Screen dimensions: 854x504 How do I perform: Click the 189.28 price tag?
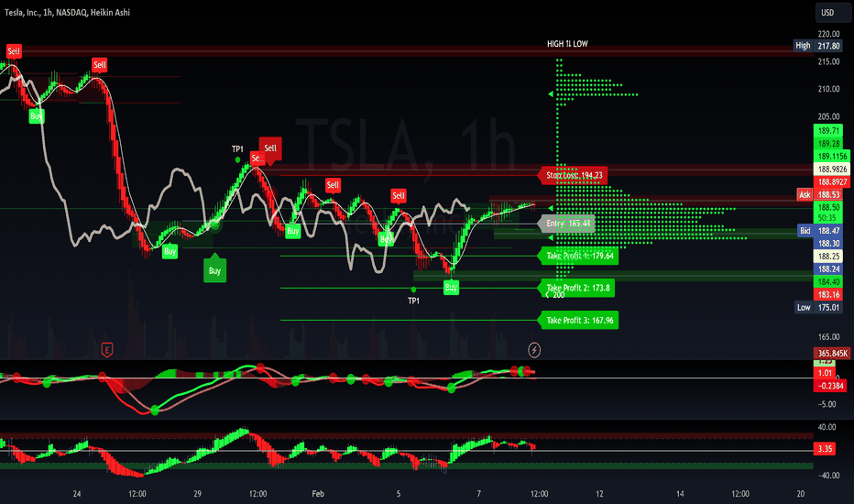tap(828, 143)
